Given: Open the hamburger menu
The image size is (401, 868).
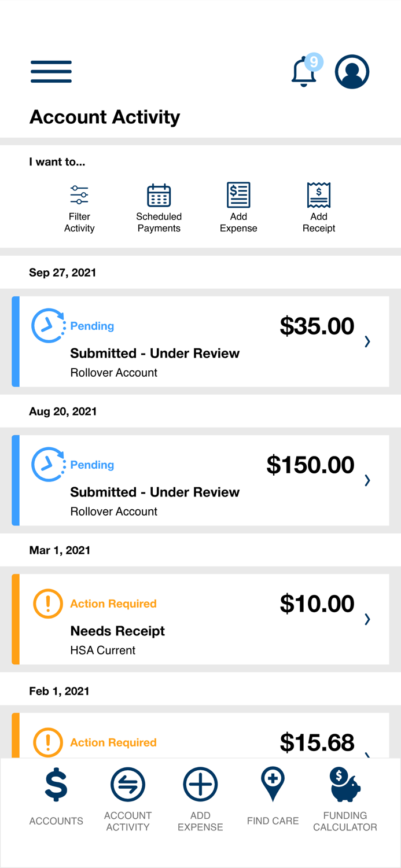Looking at the screenshot, I should [51, 72].
